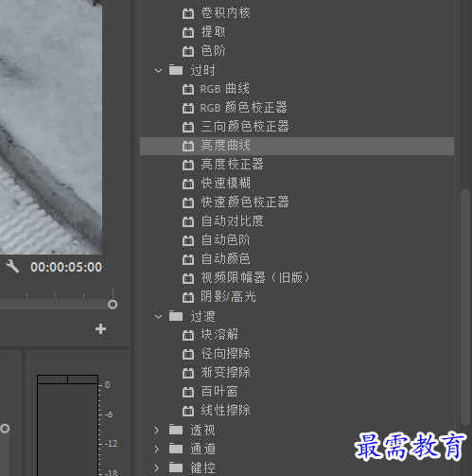This screenshot has height=476, width=472.
Task: Click the effect icon beside RGB 颜色校正器
Action: click(188, 108)
